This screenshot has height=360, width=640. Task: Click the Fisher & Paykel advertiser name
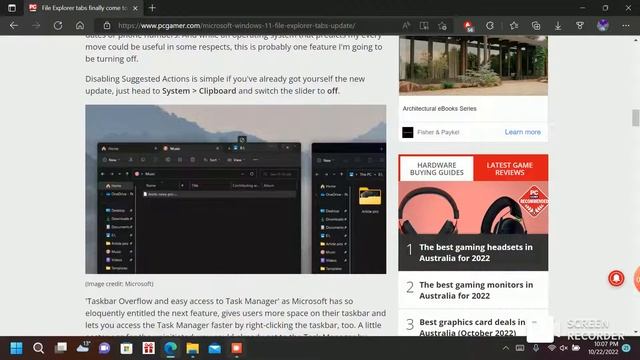point(438,132)
